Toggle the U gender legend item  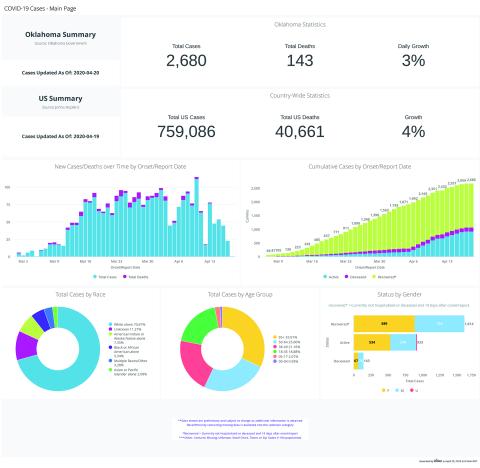[414, 390]
